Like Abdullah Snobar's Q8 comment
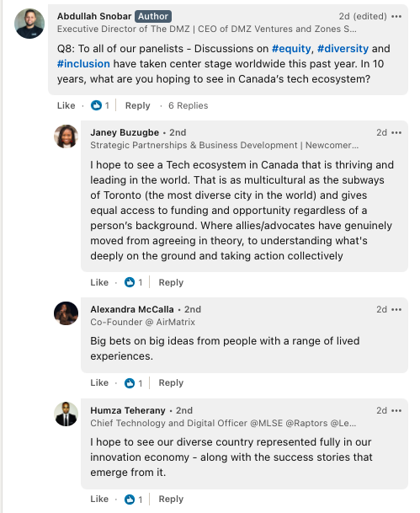The image size is (420, 513). point(66,105)
